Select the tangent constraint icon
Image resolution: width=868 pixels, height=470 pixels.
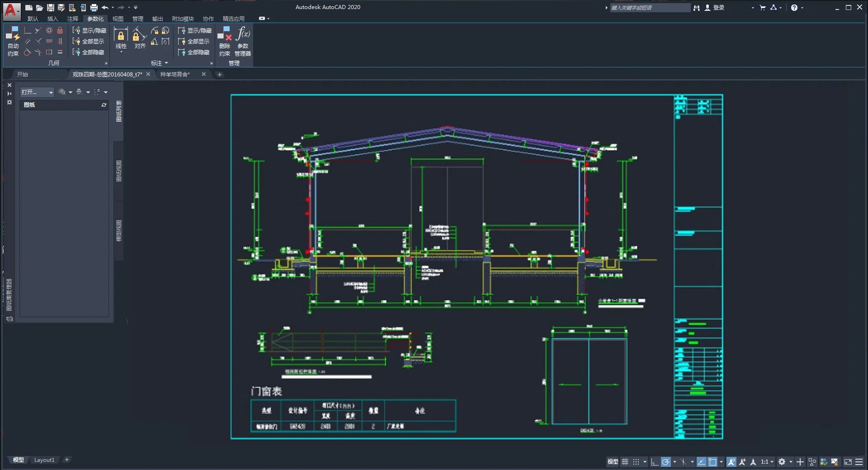click(x=28, y=52)
